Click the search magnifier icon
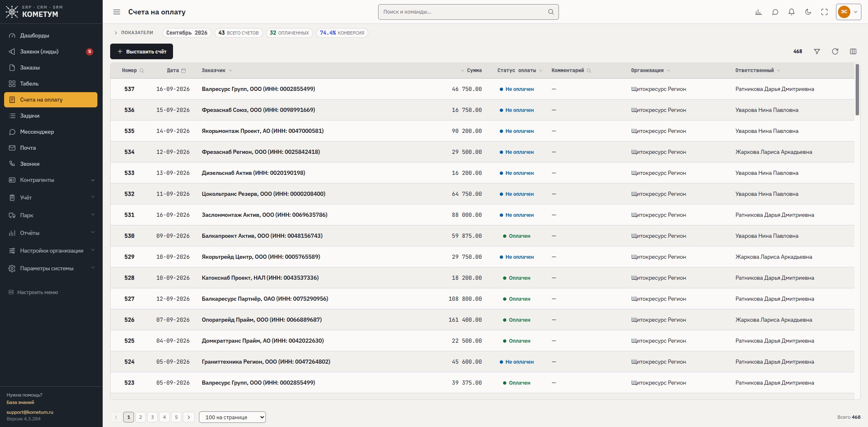868x427 pixels. tap(551, 12)
